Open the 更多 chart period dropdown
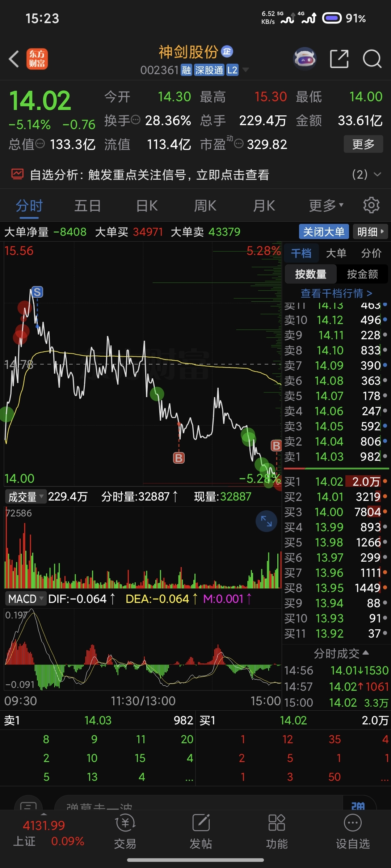 [x=326, y=205]
